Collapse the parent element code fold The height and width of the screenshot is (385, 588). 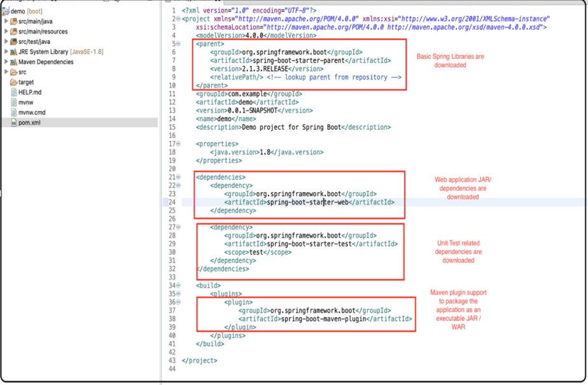pyautogui.click(x=178, y=43)
